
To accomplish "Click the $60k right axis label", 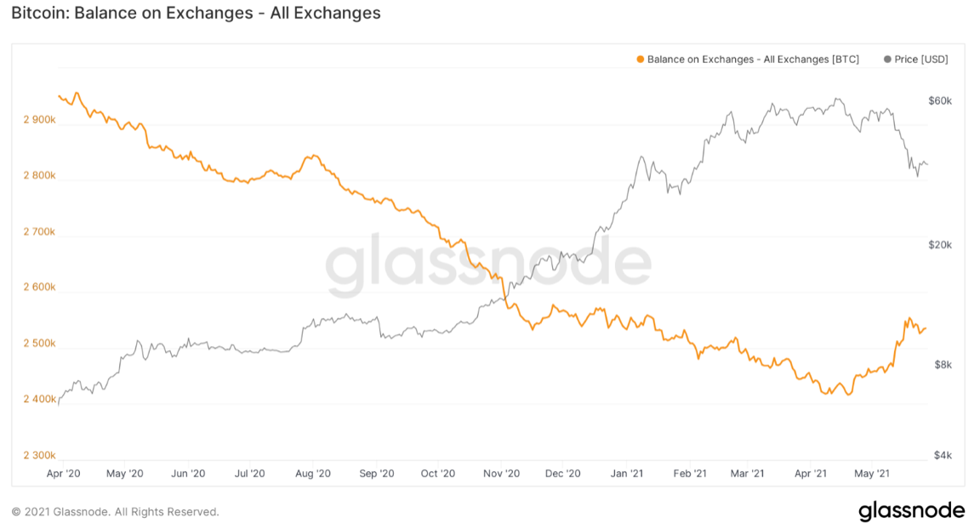I will (940, 100).
